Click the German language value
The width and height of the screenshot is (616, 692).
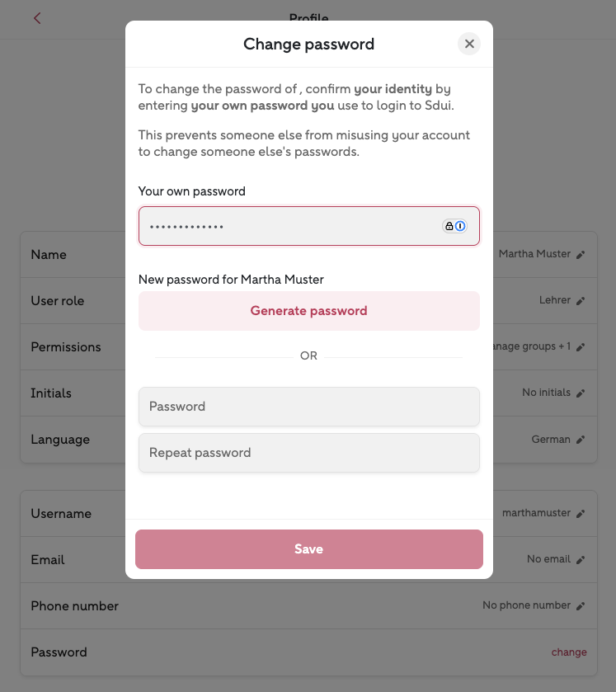pos(551,440)
